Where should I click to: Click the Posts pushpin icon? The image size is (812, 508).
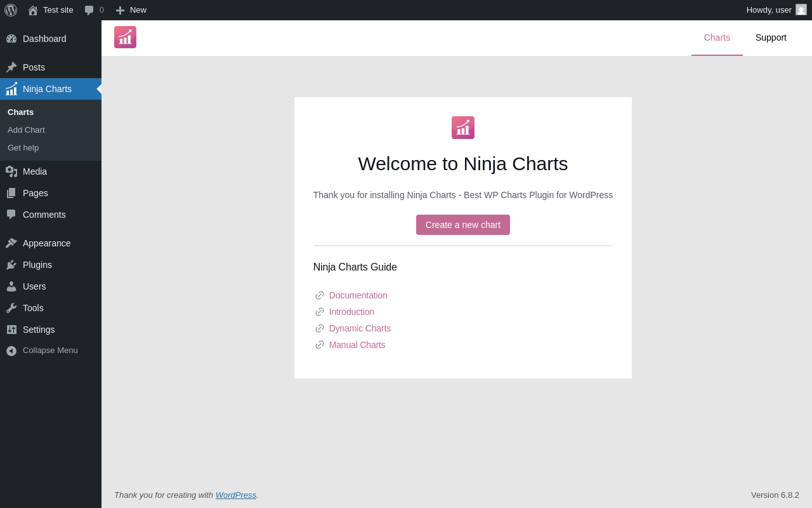11,67
